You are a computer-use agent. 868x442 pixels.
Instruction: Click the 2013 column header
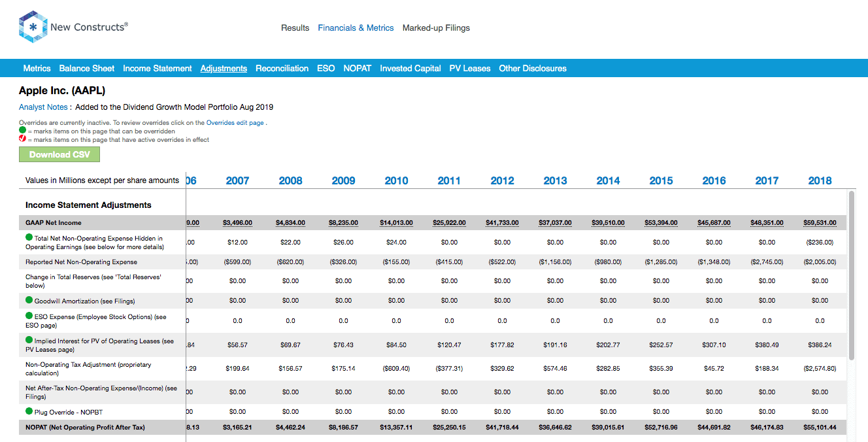pyautogui.click(x=555, y=180)
